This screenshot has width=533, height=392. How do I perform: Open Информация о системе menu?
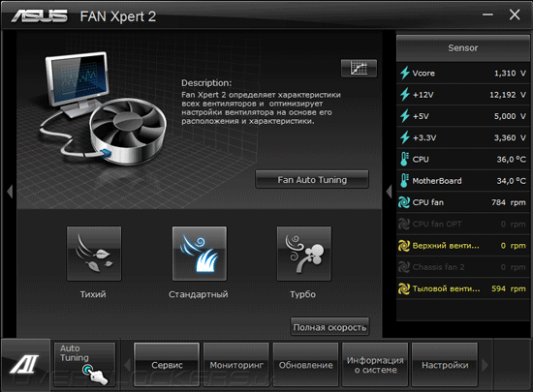click(x=375, y=365)
